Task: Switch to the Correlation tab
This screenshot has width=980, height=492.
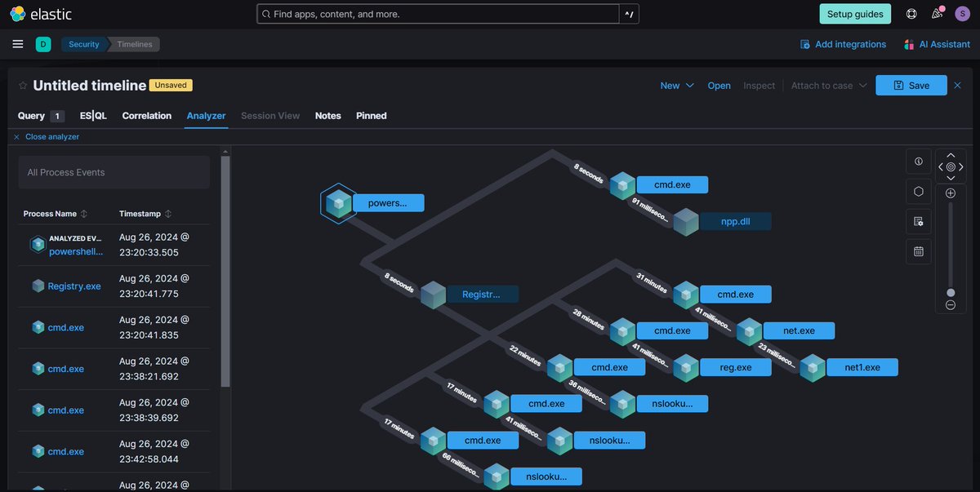Action: pyautogui.click(x=146, y=115)
